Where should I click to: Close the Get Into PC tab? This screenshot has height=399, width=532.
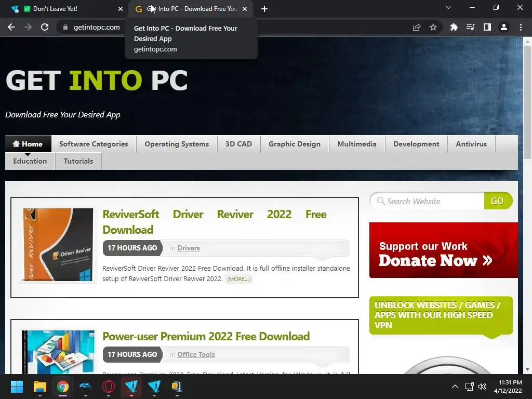pos(245,9)
